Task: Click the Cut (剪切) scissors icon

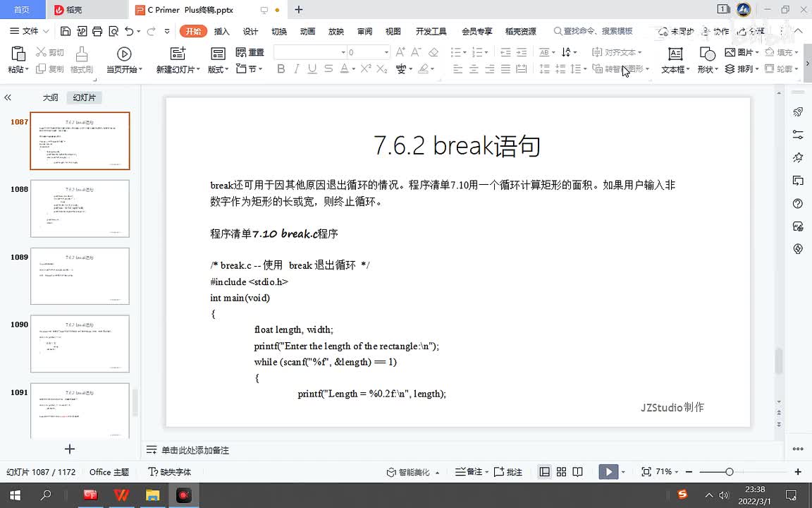Action: (x=41, y=52)
